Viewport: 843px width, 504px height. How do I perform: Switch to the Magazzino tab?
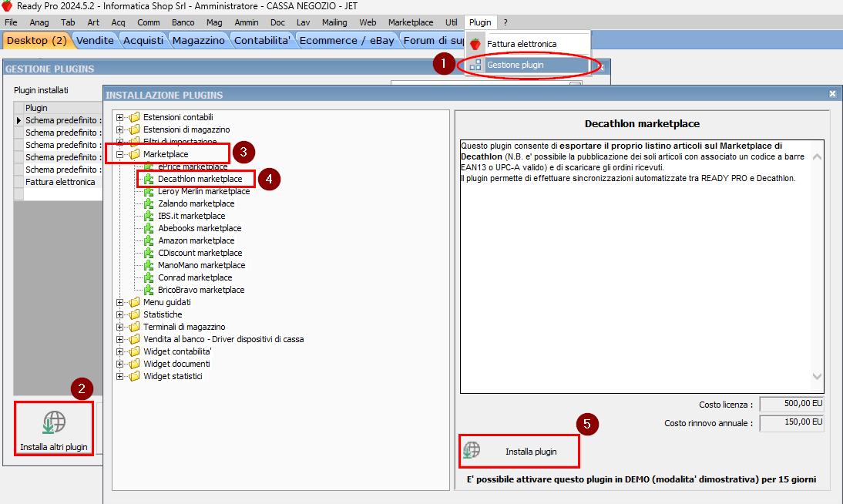click(198, 40)
